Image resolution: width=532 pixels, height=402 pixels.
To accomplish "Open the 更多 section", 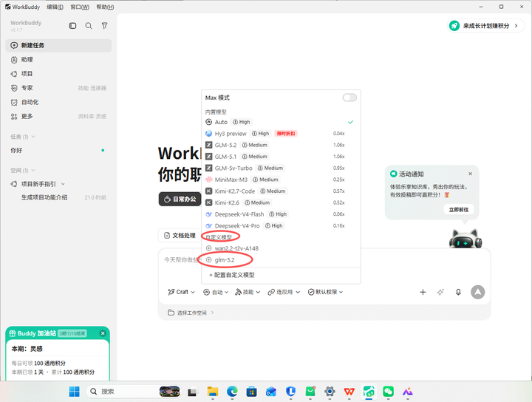I will (x=58, y=116).
